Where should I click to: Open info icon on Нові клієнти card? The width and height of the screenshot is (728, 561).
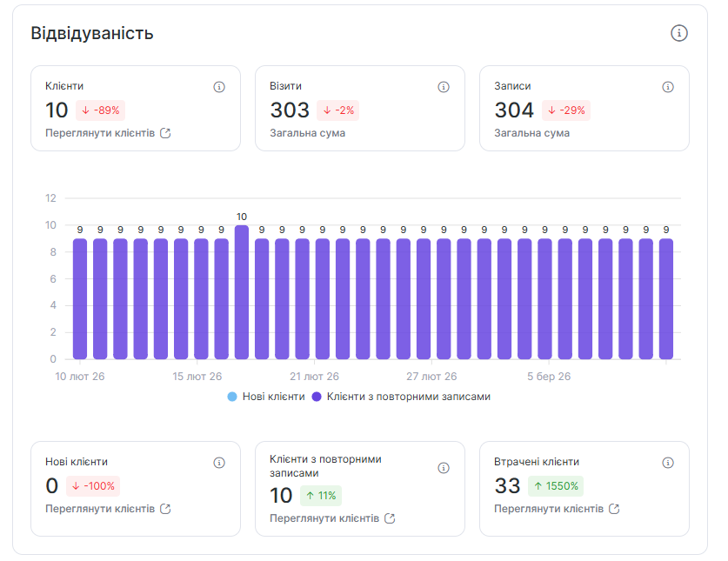219,463
